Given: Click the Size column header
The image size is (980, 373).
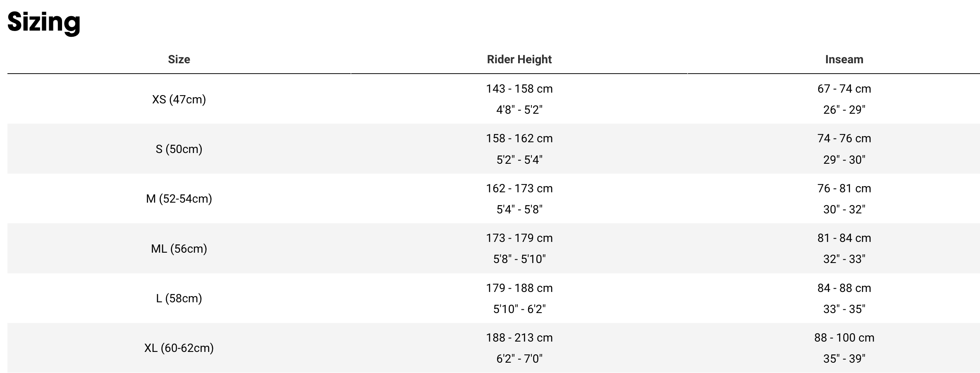Looking at the screenshot, I should (x=179, y=60).
